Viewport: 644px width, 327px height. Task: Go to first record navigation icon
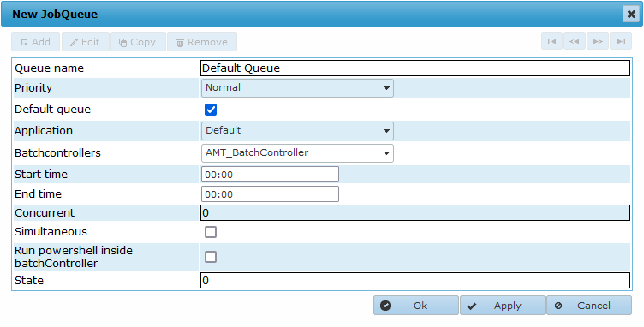pyautogui.click(x=552, y=41)
